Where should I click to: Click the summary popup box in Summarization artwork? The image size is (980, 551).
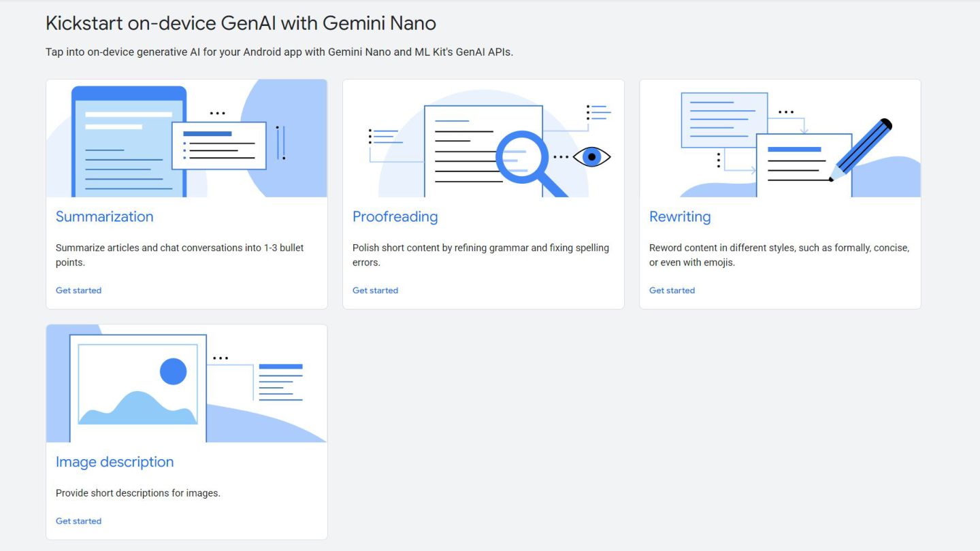[218, 145]
